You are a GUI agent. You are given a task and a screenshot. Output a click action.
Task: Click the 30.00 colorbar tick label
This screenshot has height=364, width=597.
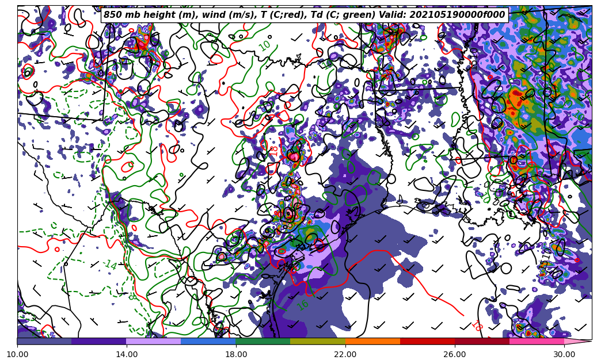click(x=564, y=355)
